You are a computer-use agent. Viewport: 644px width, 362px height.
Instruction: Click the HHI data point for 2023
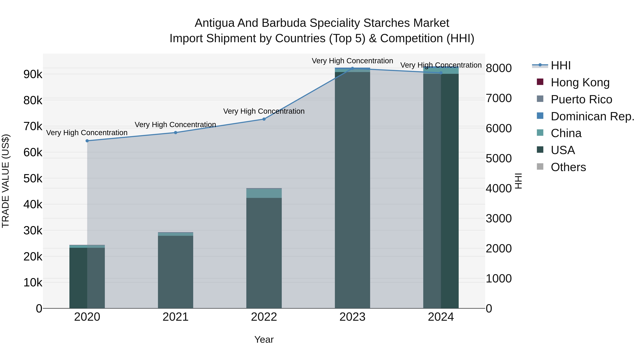(x=352, y=68)
